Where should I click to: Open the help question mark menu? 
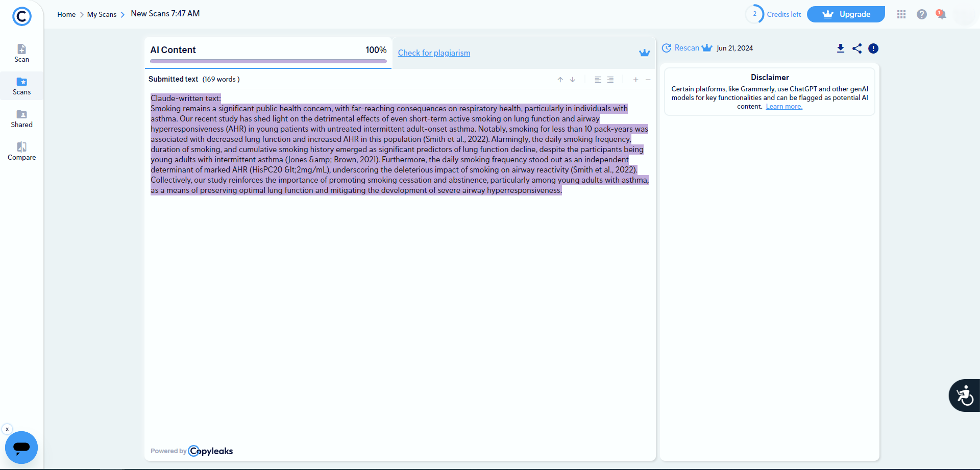(922, 14)
